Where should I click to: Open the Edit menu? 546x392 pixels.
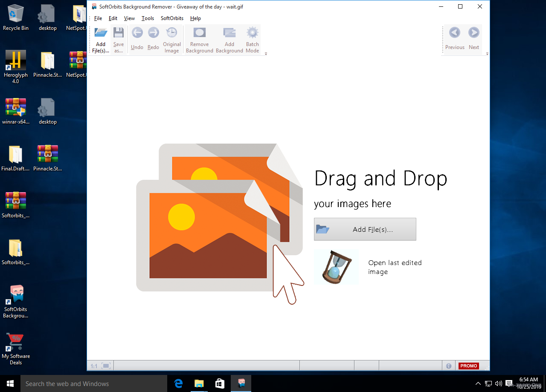(x=113, y=18)
